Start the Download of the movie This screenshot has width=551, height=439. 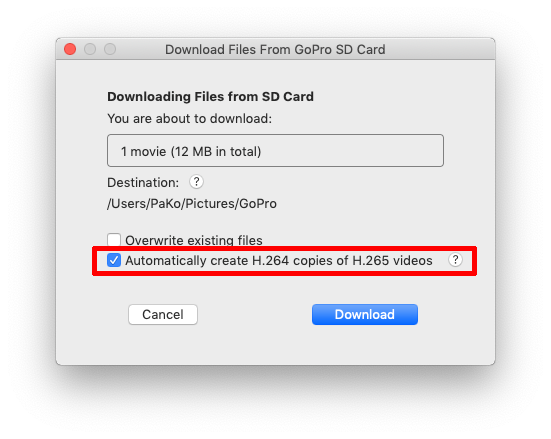click(x=365, y=315)
